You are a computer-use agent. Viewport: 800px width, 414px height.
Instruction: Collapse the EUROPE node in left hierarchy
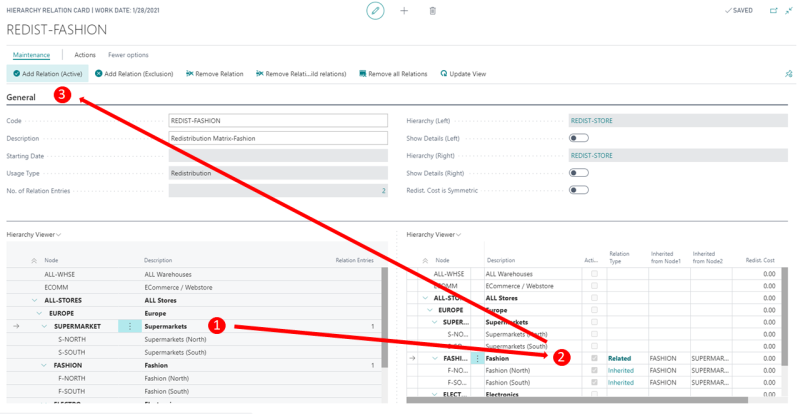pyautogui.click(x=39, y=313)
